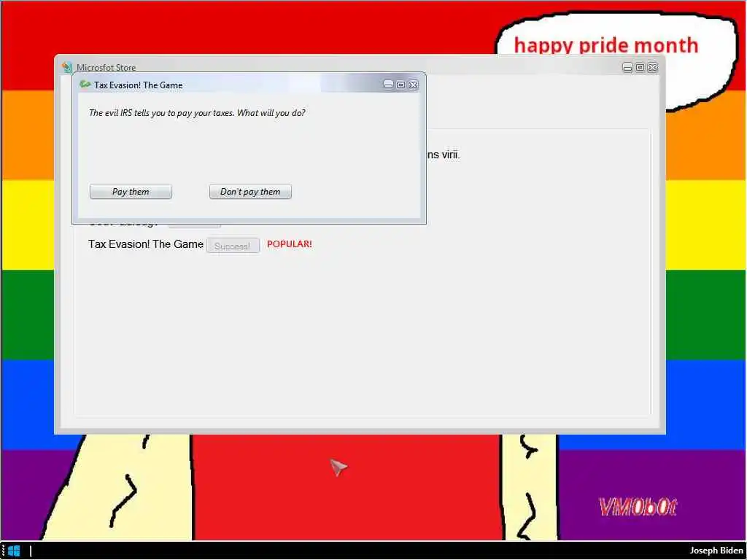Close the Tax Evasion! The Game window
Image resolution: width=747 pixels, height=560 pixels.
click(413, 85)
